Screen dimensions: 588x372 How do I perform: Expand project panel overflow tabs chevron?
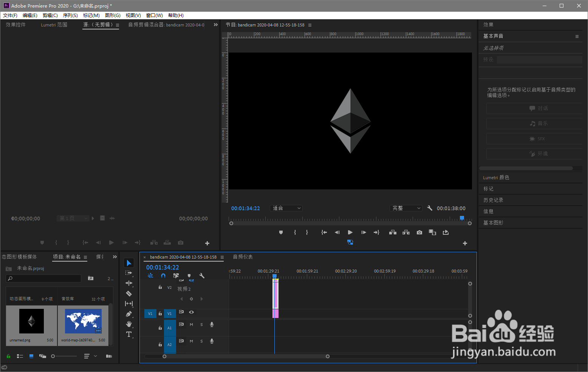[115, 257]
